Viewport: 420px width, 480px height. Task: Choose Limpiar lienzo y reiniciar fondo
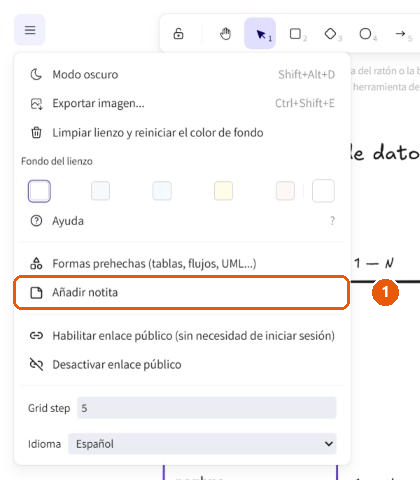[182, 133]
